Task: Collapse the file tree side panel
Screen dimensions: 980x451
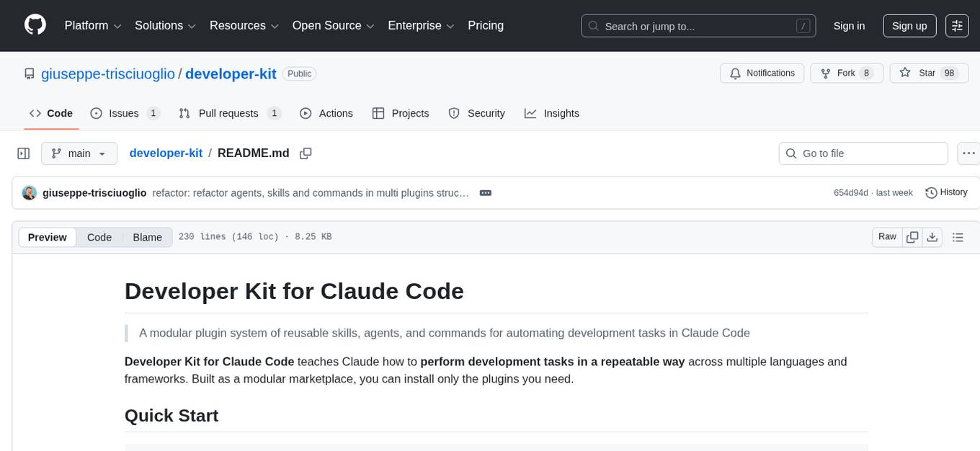Action: [x=24, y=153]
